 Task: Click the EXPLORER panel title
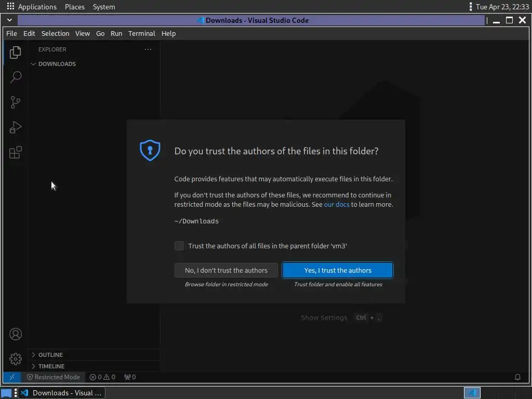tap(52, 49)
